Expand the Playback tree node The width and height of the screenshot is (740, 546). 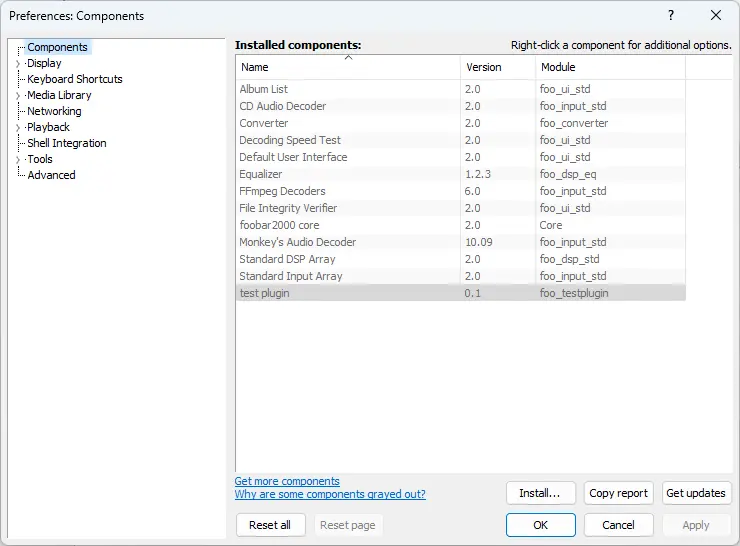18,128
